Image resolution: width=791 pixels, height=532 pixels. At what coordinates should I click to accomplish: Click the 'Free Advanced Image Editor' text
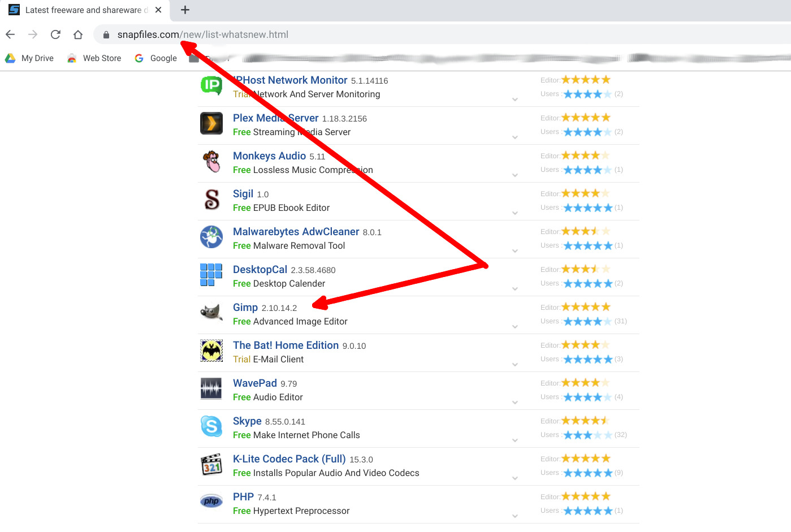[290, 322]
